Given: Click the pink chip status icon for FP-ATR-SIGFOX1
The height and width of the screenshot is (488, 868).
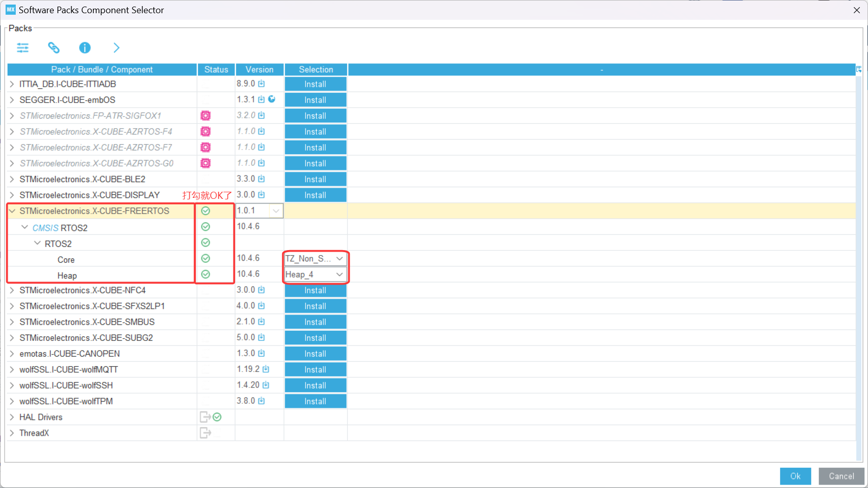Looking at the screenshot, I should (x=206, y=116).
